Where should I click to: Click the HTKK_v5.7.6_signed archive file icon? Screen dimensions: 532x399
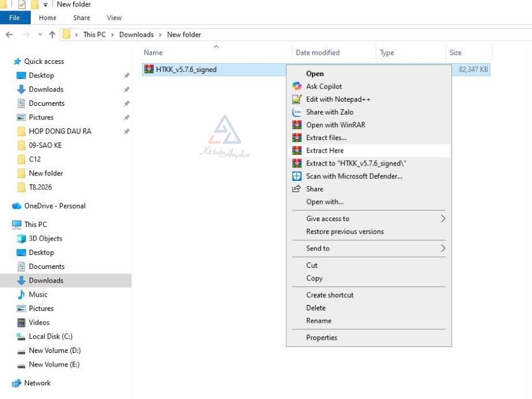coord(148,69)
